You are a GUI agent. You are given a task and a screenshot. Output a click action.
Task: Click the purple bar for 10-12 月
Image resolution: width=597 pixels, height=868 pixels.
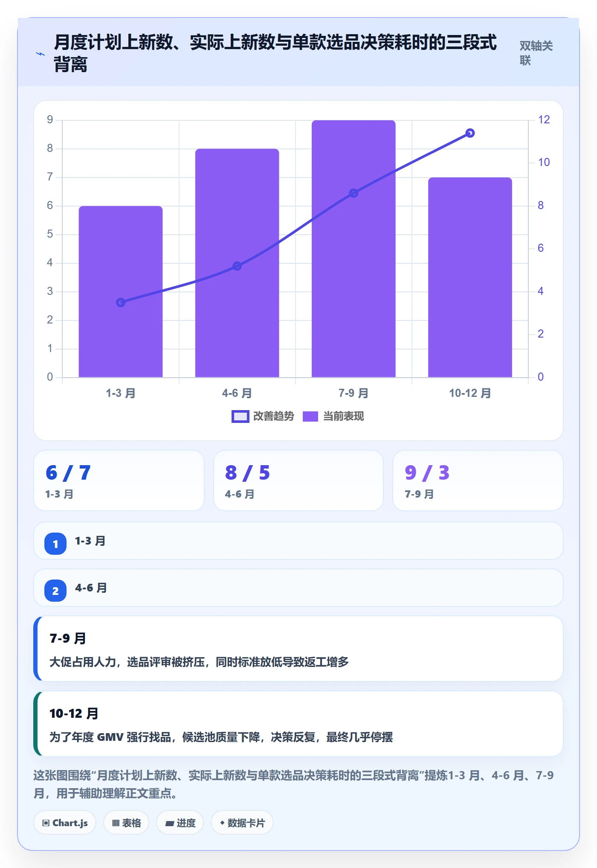(470, 277)
